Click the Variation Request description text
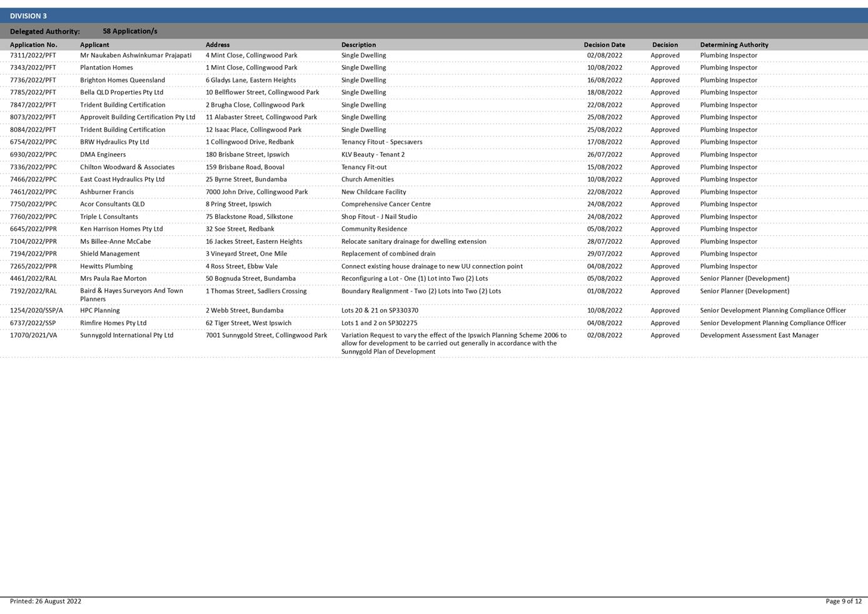 coord(454,343)
